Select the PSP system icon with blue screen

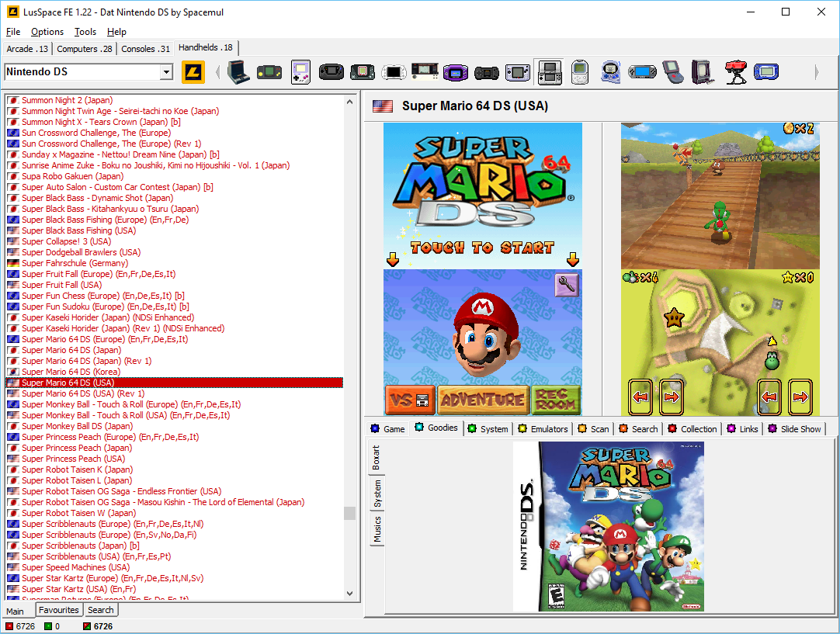point(642,71)
